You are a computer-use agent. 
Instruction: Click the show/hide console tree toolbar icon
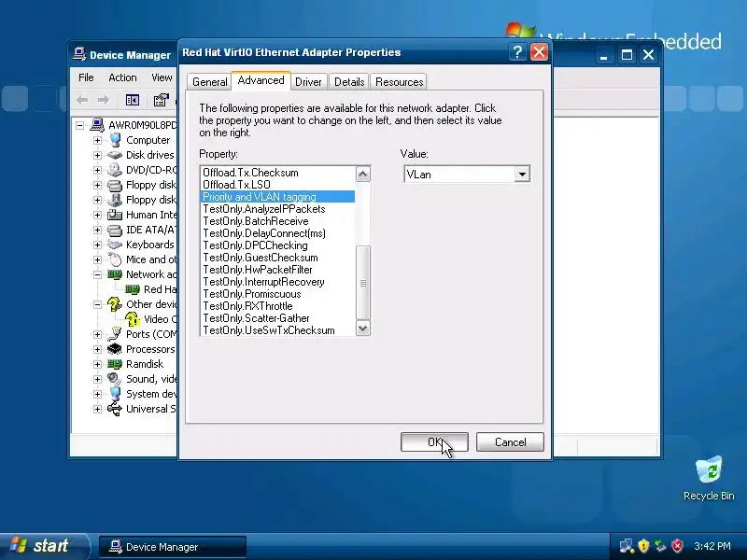pyautogui.click(x=132, y=100)
